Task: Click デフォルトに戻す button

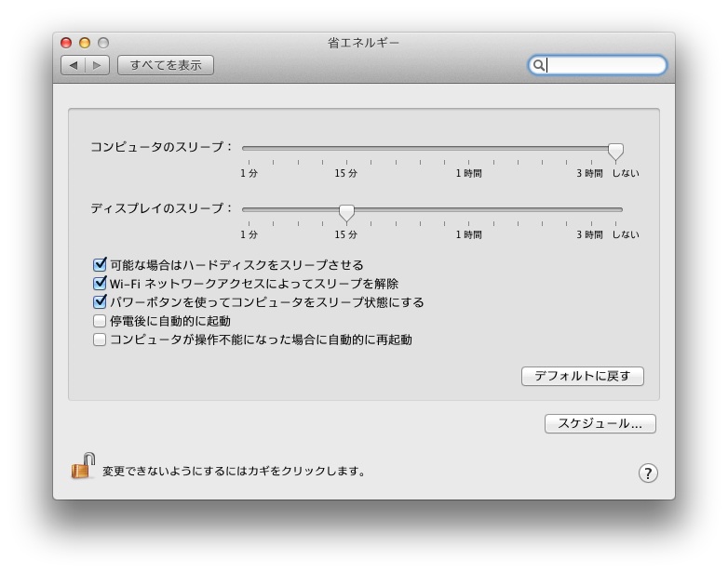Action: coord(583,377)
